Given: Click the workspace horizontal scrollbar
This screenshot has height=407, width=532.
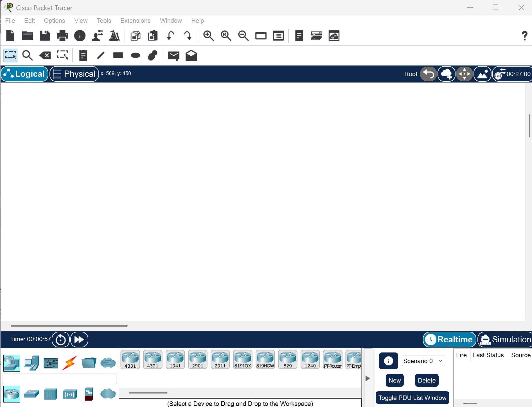Looking at the screenshot, I should (x=69, y=326).
